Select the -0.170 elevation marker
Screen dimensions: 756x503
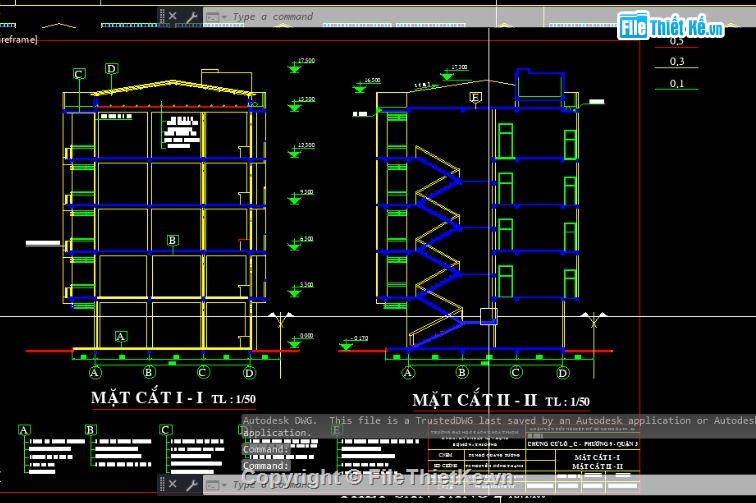click(x=354, y=343)
